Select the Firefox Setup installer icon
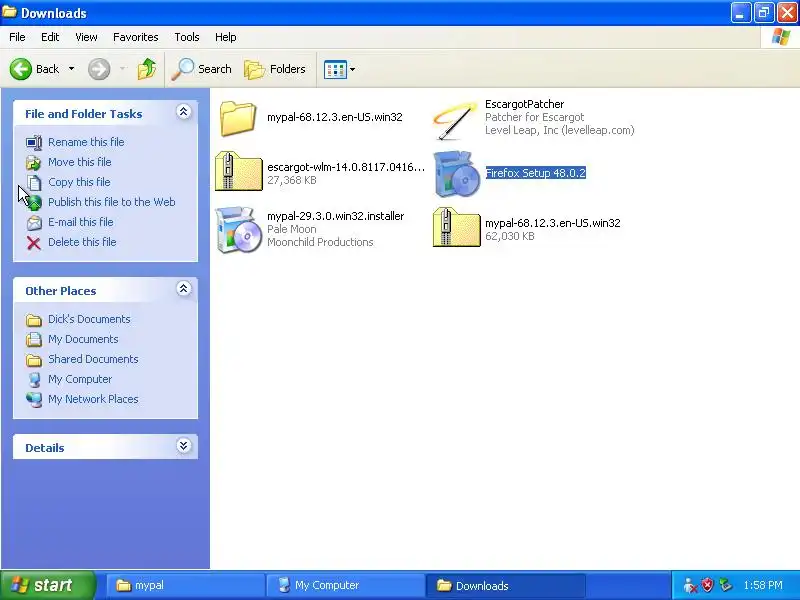 click(457, 173)
